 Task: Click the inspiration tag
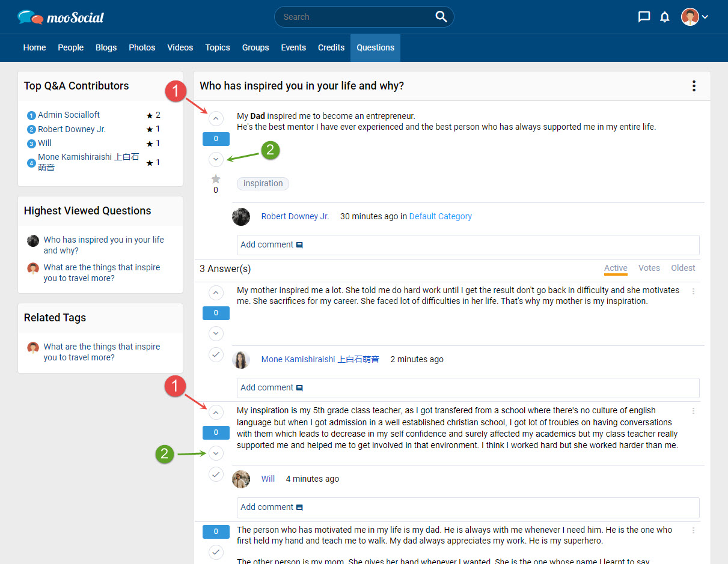point(263,184)
